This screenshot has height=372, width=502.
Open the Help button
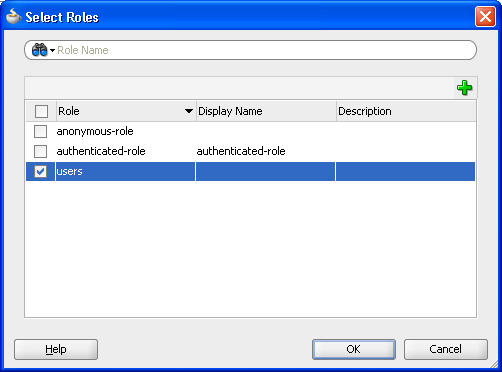pyautogui.click(x=56, y=349)
